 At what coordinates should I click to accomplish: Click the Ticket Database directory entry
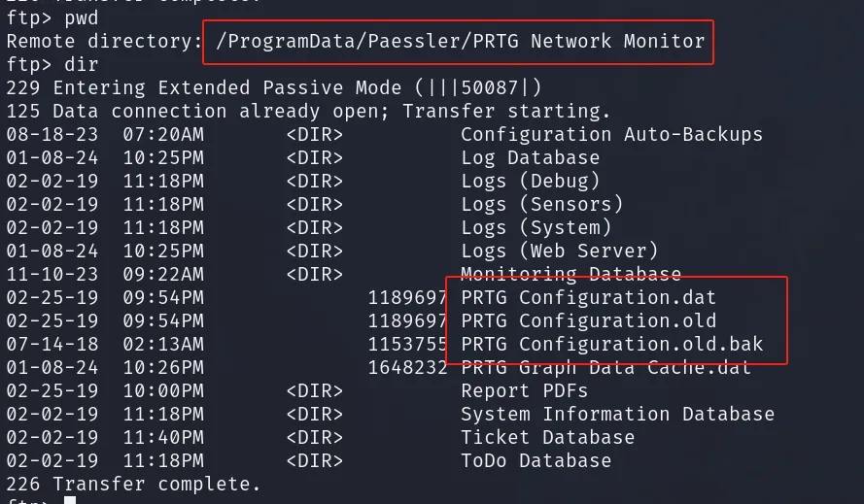coord(548,437)
